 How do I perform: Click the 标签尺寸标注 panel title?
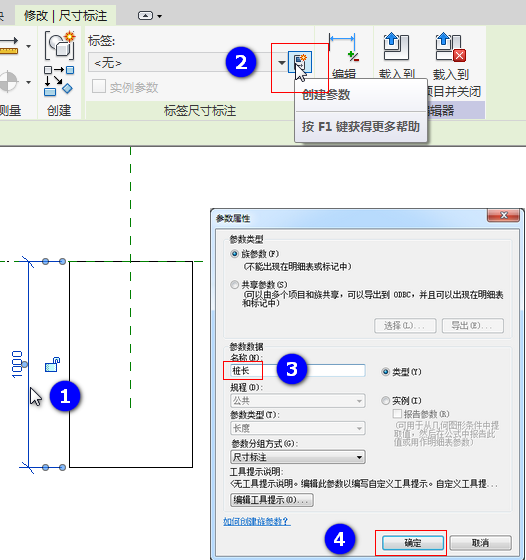(200, 111)
